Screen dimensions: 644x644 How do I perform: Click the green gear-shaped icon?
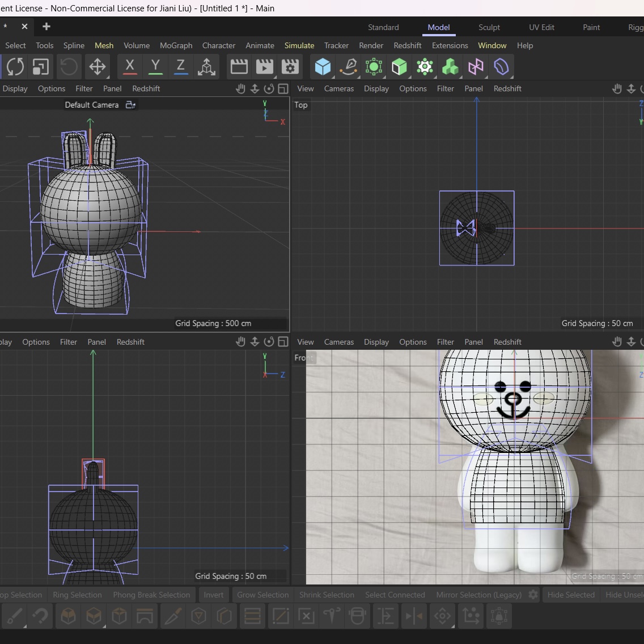(425, 66)
